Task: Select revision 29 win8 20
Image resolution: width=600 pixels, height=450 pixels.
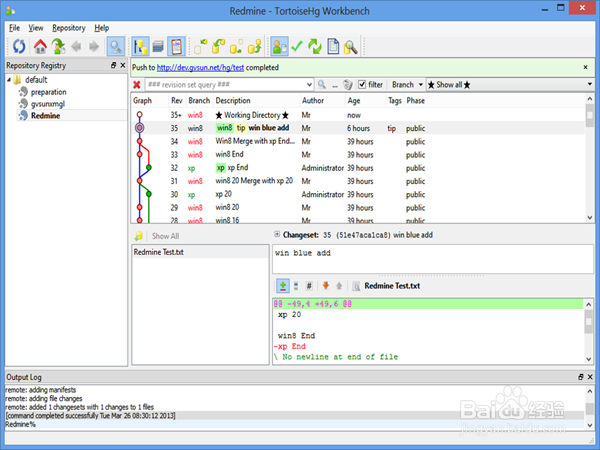Action: tap(358, 207)
